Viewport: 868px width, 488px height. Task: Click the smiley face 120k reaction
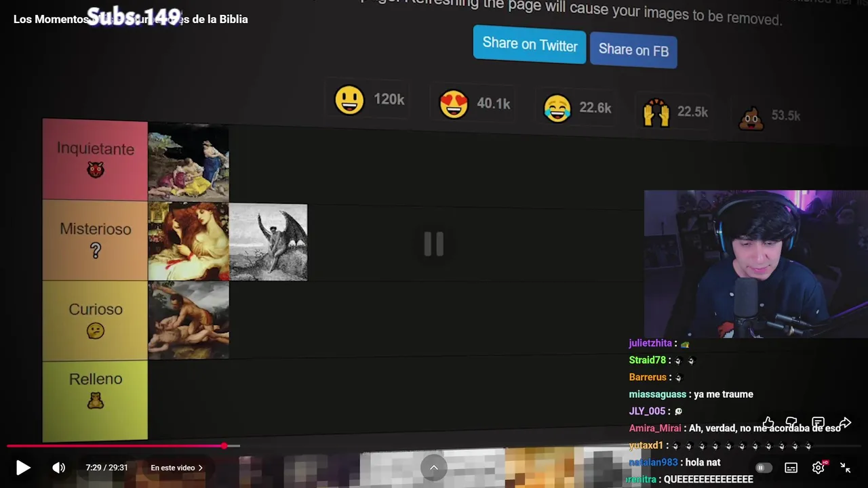(x=370, y=100)
